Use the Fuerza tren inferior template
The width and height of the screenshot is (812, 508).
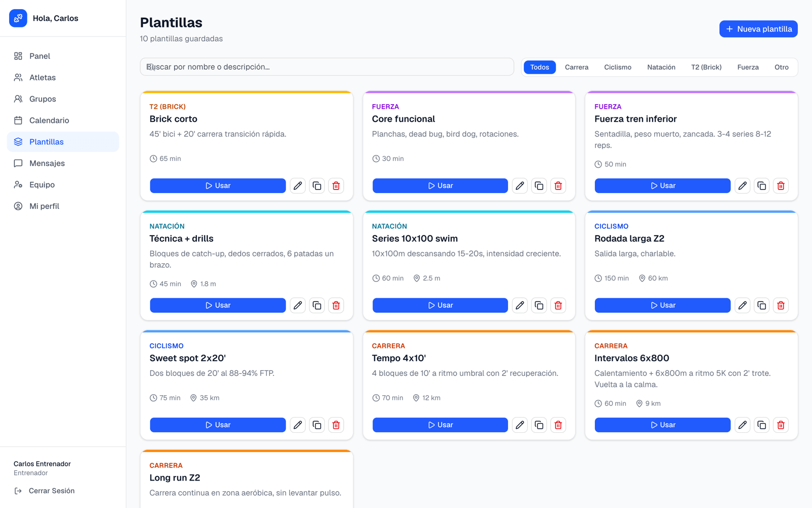[662, 186]
